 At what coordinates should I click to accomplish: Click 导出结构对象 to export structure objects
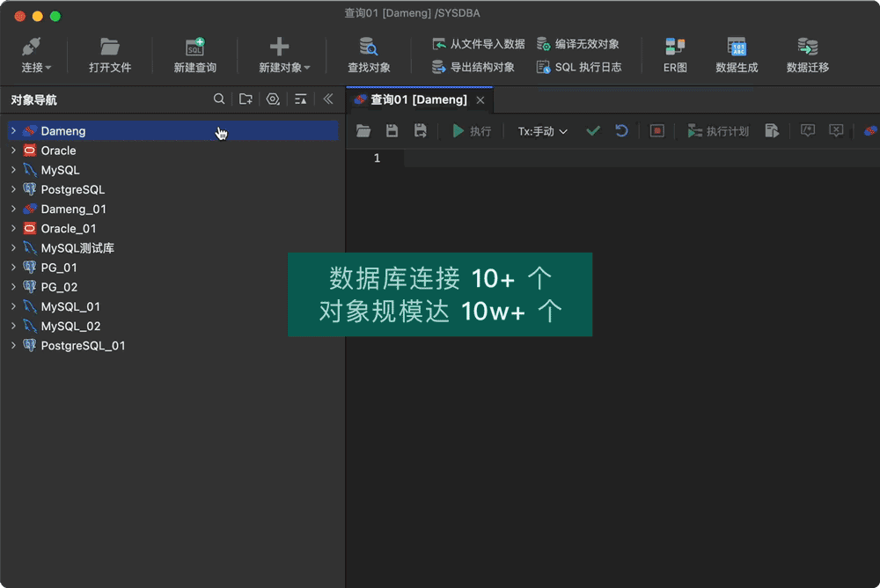[x=473, y=66]
